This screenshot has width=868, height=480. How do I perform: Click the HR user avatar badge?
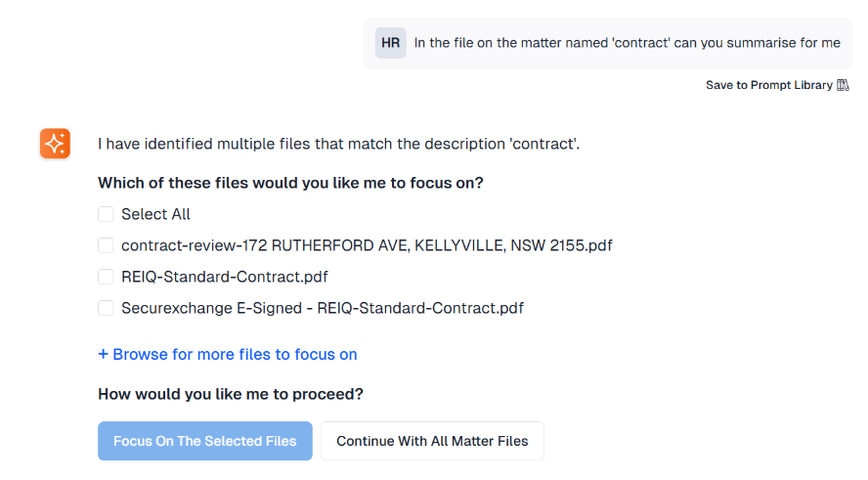click(x=390, y=43)
